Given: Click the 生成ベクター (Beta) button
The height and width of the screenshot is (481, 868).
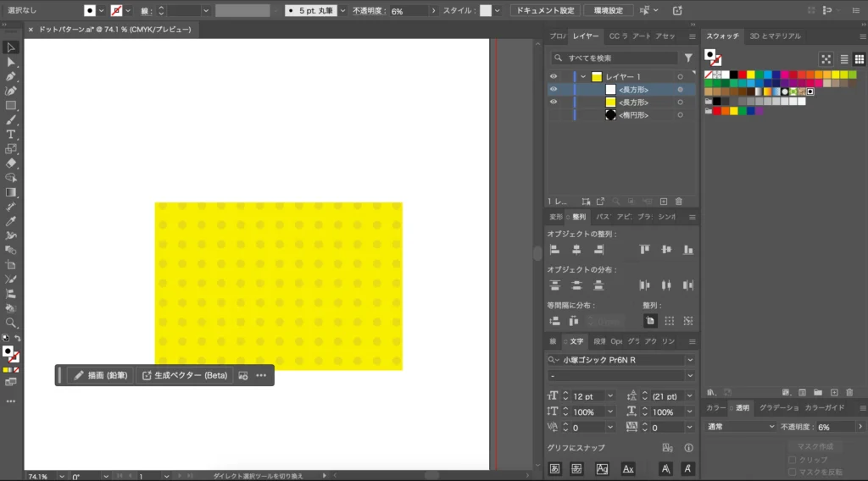Looking at the screenshot, I should pyautogui.click(x=184, y=375).
